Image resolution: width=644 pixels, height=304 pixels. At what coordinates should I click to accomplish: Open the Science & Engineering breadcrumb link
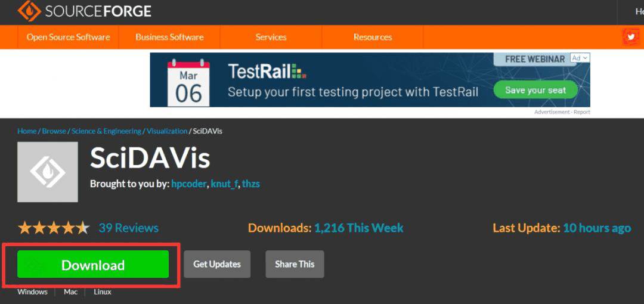click(106, 131)
